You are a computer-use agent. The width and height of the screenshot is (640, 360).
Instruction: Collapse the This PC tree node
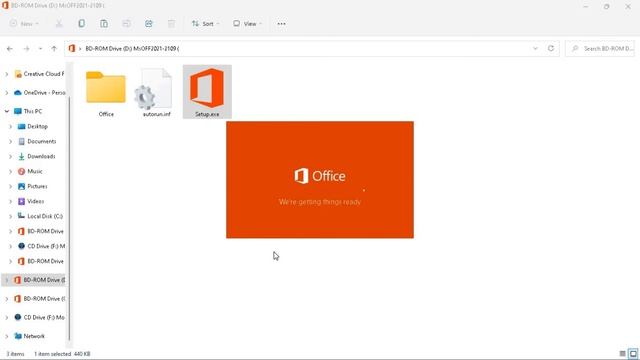pos(7,111)
